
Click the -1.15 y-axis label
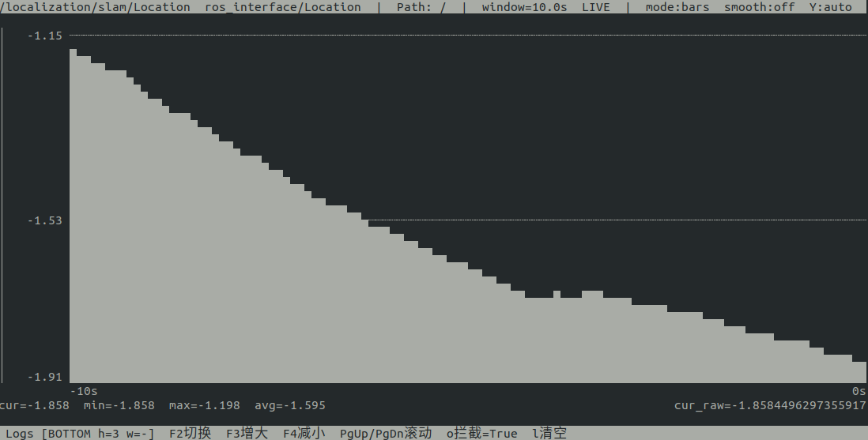click(x=45, y=36)
